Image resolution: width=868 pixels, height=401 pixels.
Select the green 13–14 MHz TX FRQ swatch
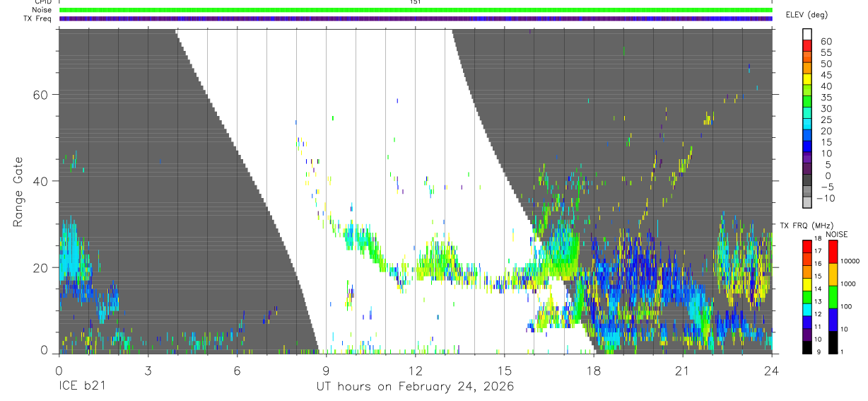click(x=807, y=297)
